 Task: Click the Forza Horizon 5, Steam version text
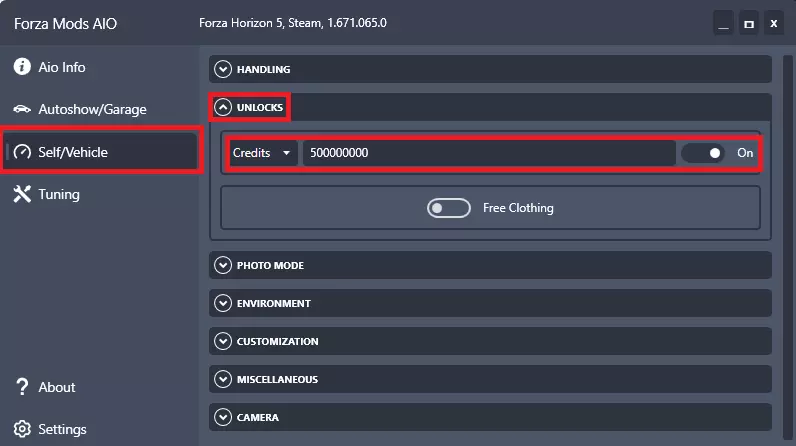point(293,23)
